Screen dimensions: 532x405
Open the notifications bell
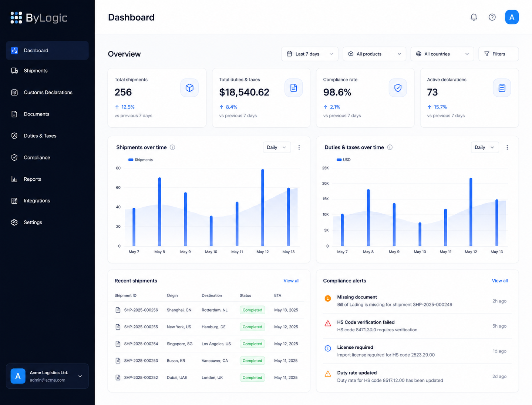point(474,17)
